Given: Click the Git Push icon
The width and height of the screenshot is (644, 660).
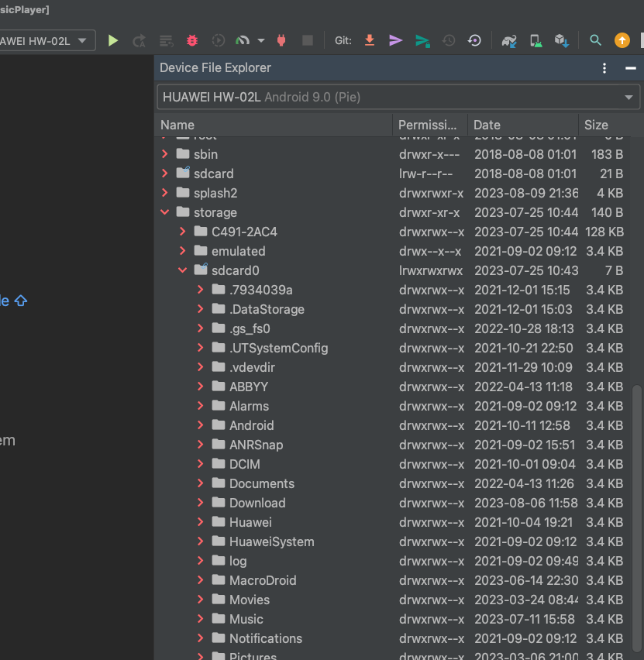Looking at the screenshot, I should [422, 40].
